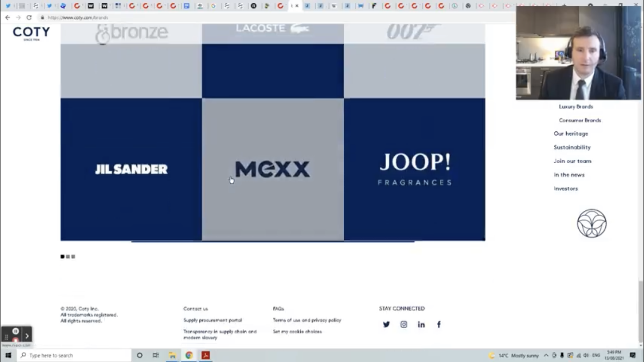Click the Contact us footer link
Image resolution: width=644 pixels, height=362 pixels.
[196, 308]
